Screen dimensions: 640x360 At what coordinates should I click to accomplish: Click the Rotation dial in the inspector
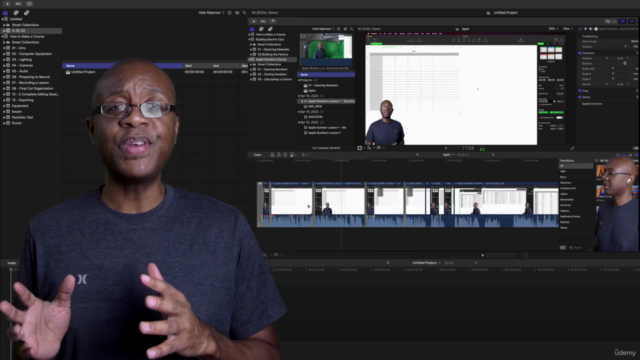click(x=625, y=63)
